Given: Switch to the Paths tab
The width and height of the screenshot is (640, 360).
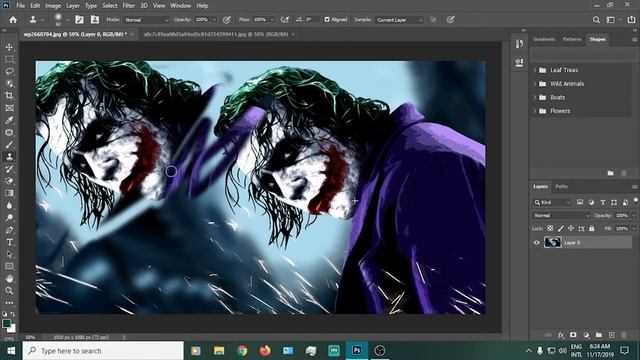Looking at the screenshot, I should pos(562,187).
